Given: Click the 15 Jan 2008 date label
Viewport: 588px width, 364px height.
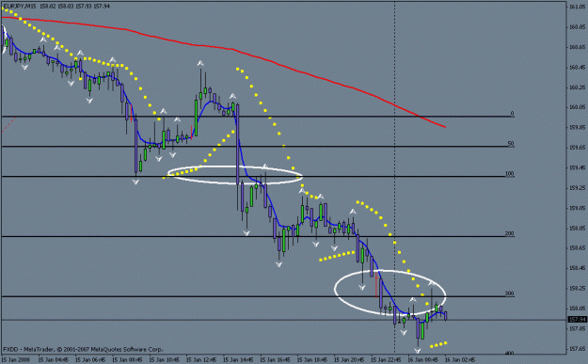Looking at the screenshot, I should pos(15,360).
